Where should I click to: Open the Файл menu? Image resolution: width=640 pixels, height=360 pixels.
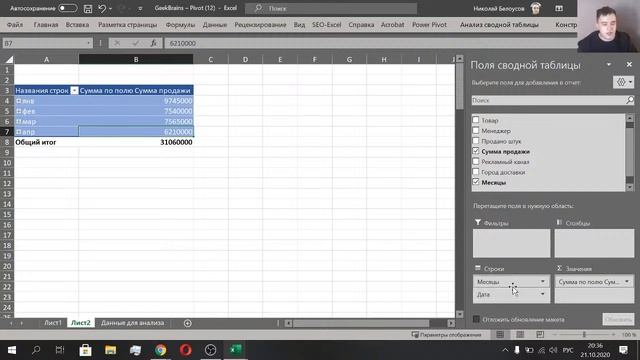click(x=15, y=24)
